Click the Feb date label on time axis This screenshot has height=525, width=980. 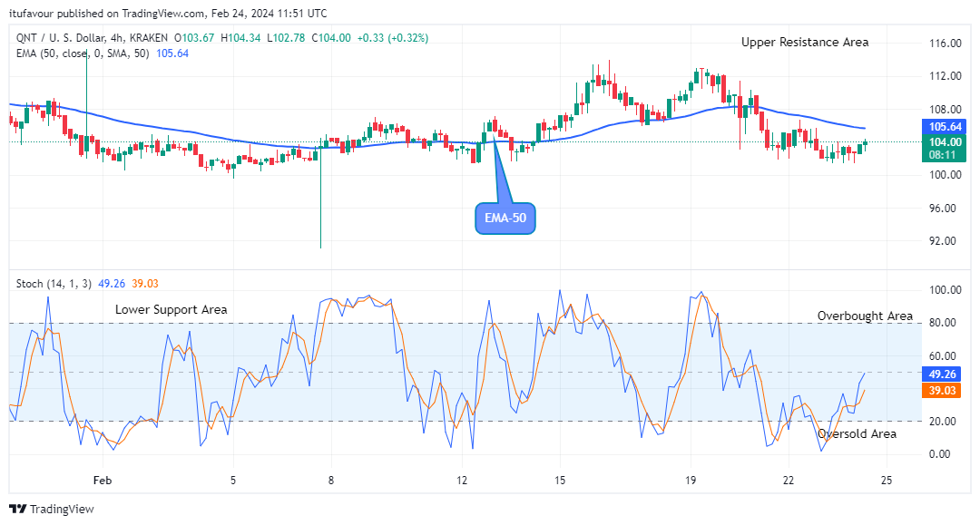(103, 481)
